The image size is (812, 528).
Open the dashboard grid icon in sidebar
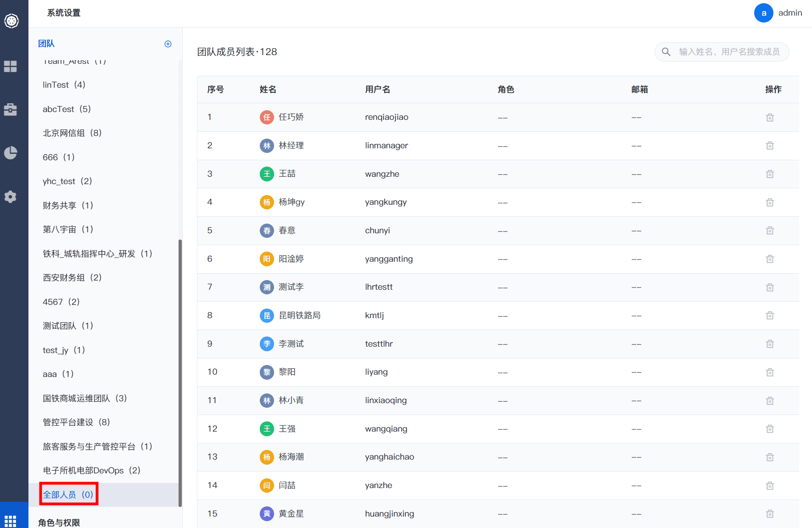point(11,67)
